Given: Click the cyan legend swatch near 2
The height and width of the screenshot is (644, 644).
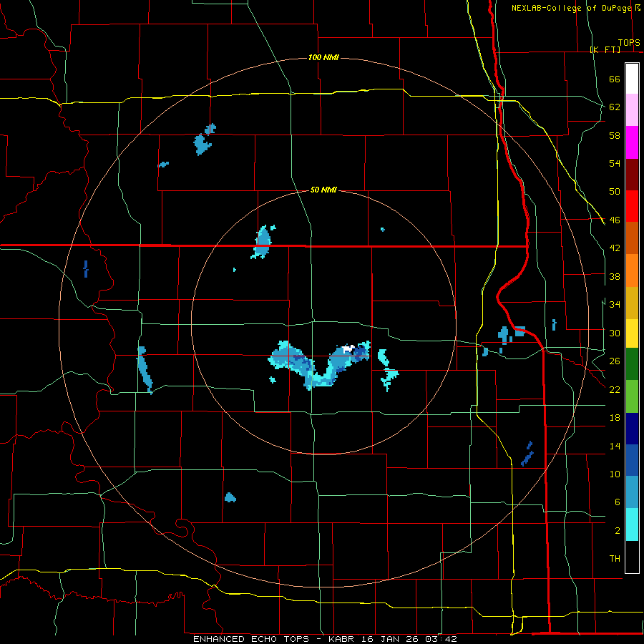Looking at the screenshot, I should pos(632,525).
